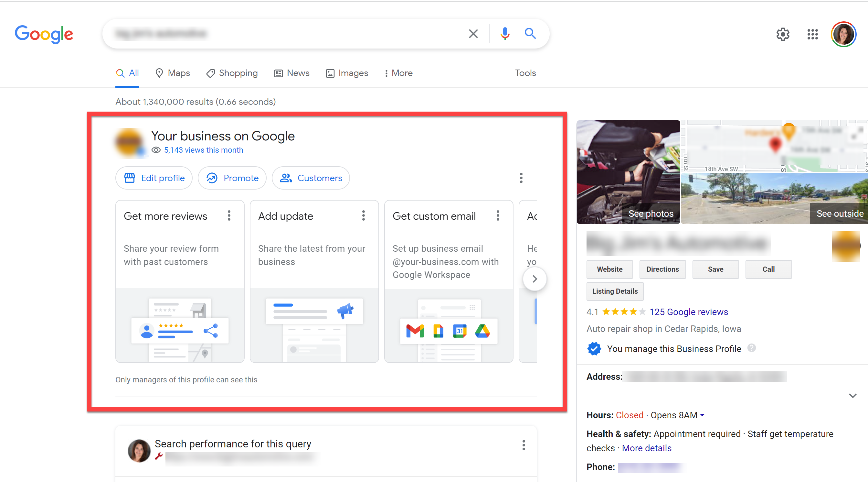Open the overflow menu on Get more reviews card
The image size is (868, 482).
(229, 216)
